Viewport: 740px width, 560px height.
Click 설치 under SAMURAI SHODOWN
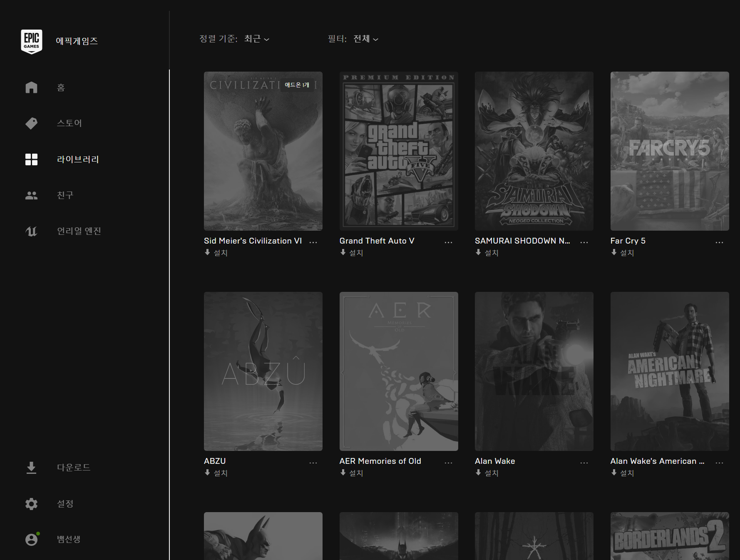click(492, 253)
